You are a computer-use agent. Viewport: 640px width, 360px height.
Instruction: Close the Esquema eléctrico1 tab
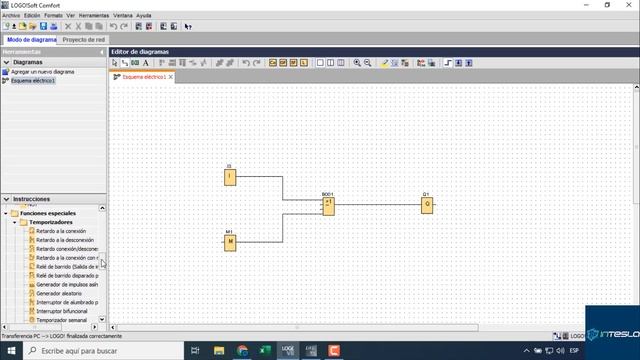pyautogui.click(x=171, y=77)
